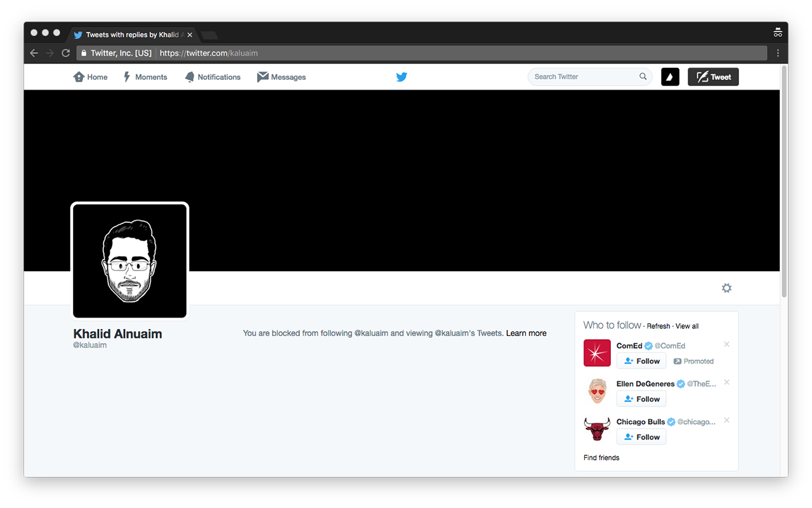This screenshot has width=812, height=508.
Task: Dismiss ComEd suggestion
Action: (727, 345)
